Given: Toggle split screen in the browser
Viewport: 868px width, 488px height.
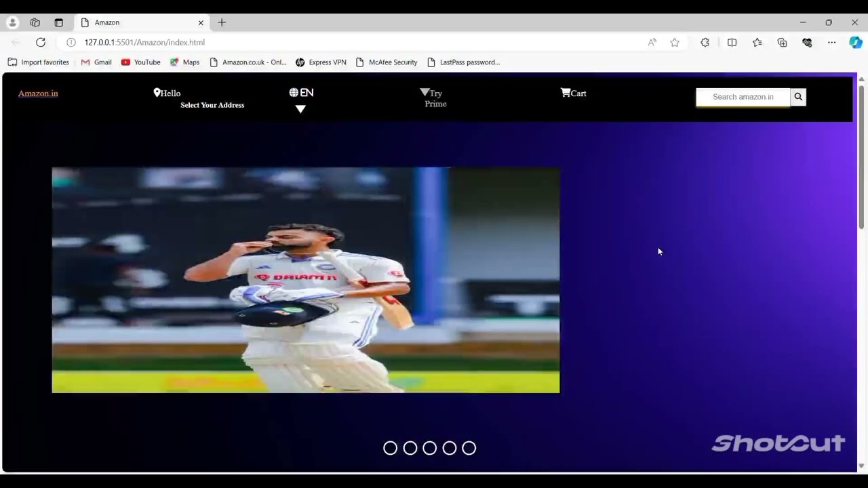Looking at the screenshot, I should coord(732,42).
